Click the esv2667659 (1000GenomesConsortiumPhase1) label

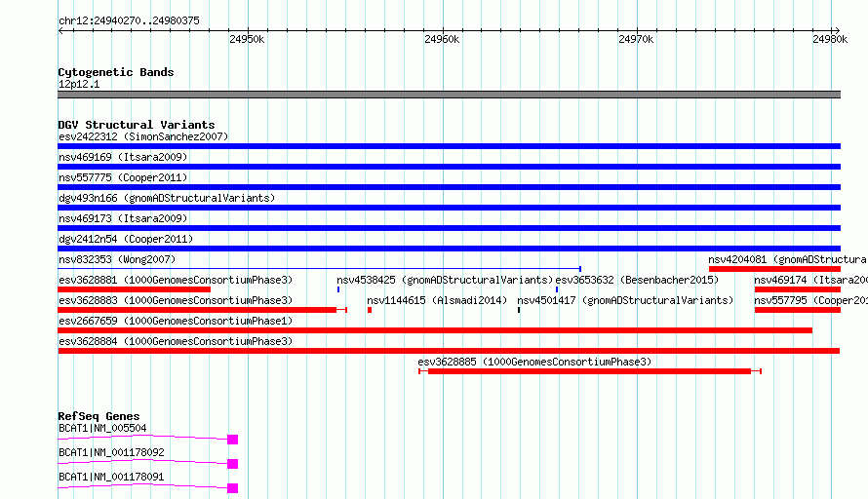point(176,321)
